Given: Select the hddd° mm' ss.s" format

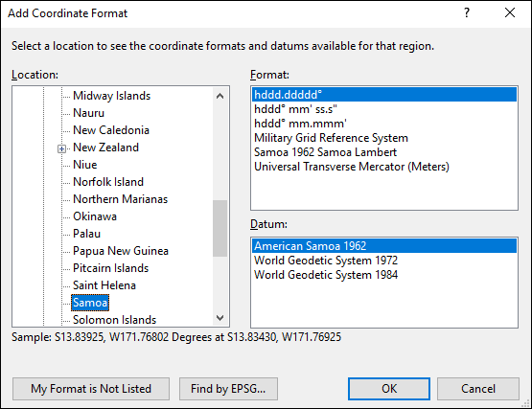Looking at the screenshot, I should [384, 109].
